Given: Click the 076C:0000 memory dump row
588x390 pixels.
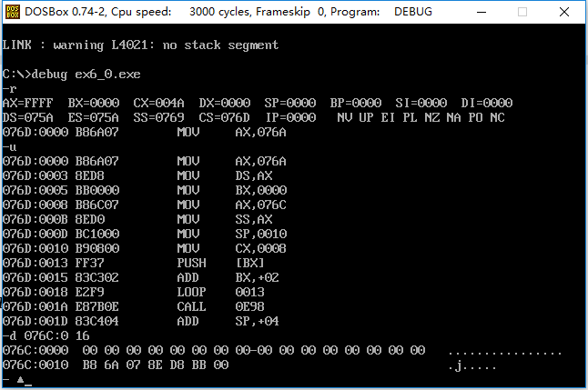Looking at the screenshot, I should (x=282, y=350).
